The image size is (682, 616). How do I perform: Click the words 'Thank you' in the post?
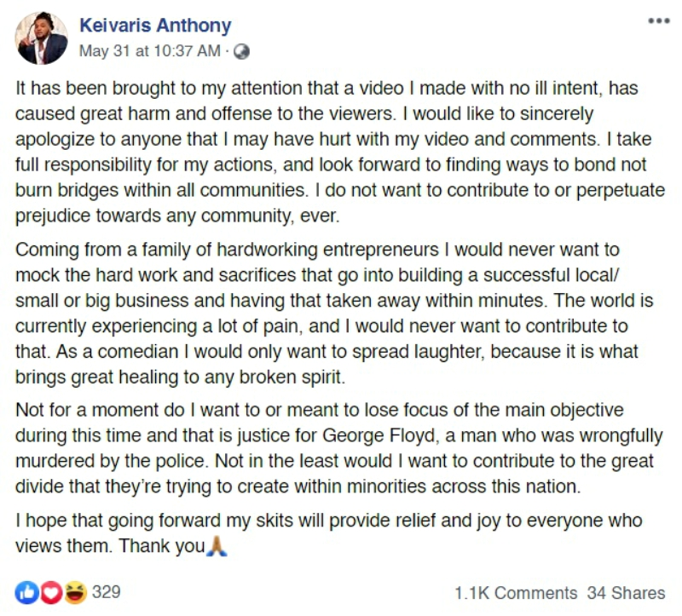[161, 546]
